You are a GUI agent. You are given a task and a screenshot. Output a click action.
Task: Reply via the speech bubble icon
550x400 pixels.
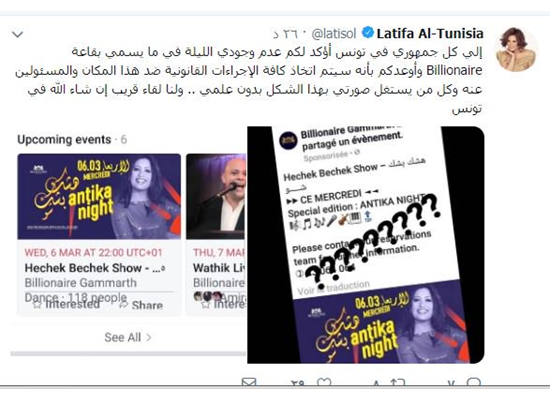[474, 382]
